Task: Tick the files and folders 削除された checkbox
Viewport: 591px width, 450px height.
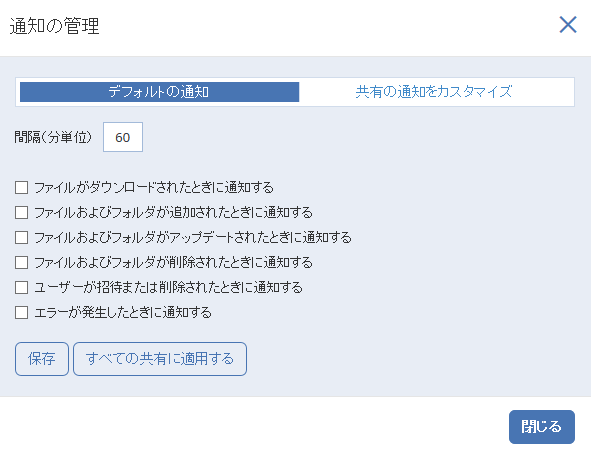Action: (x=21, y=262)
